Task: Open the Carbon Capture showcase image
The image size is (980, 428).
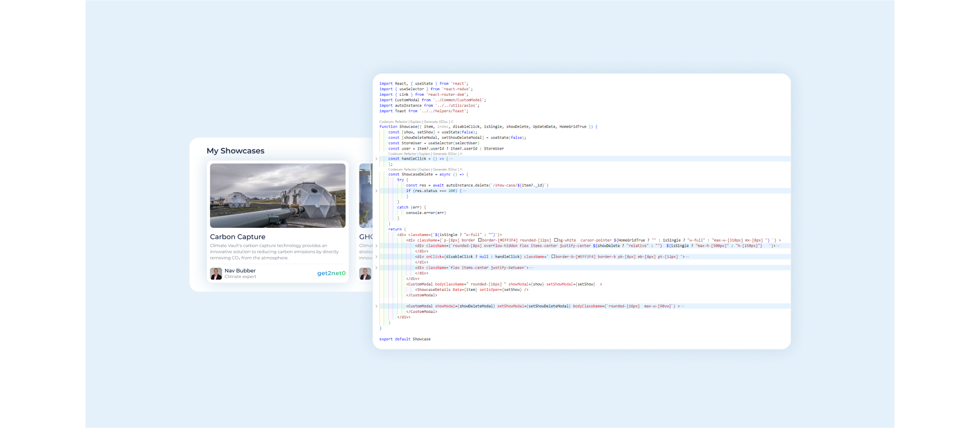Action: [278, 196]
